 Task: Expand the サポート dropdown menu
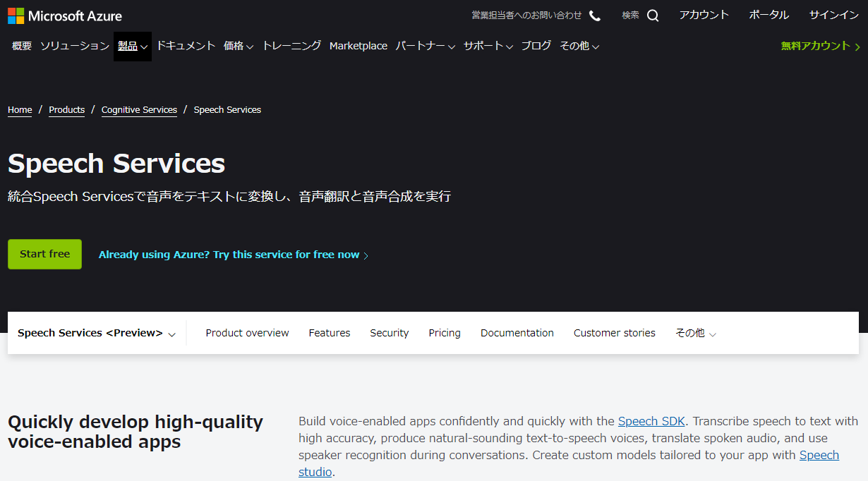[488, 46]
